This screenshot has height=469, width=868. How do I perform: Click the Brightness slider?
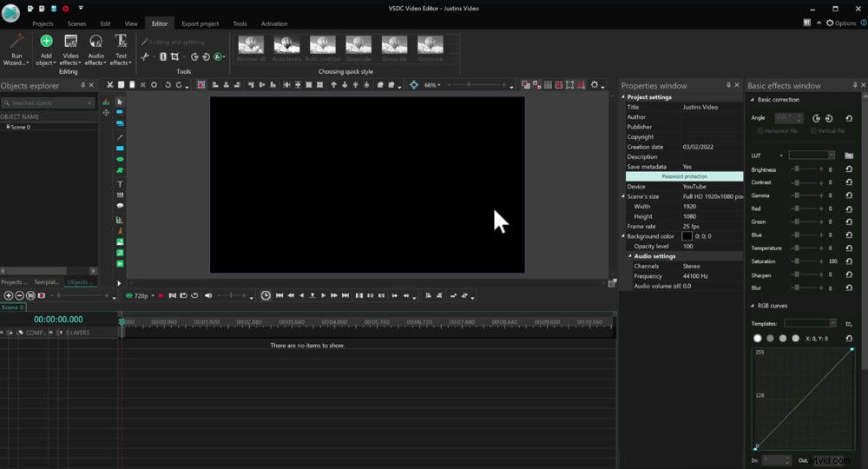click(807, 169)
